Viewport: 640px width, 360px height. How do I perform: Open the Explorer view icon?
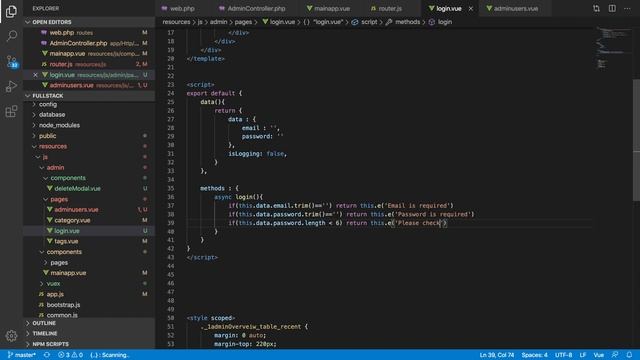11,11
